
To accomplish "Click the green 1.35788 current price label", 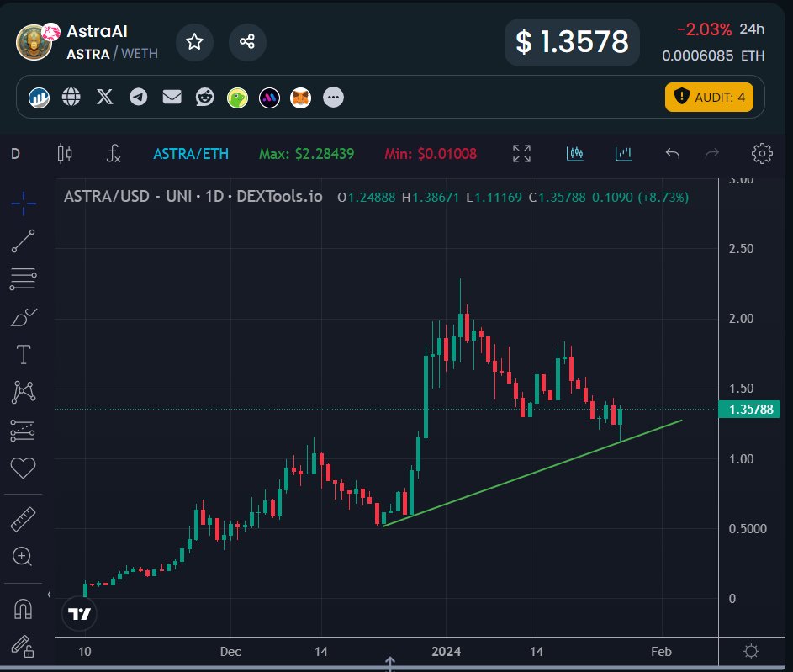I will pos(749,409).
